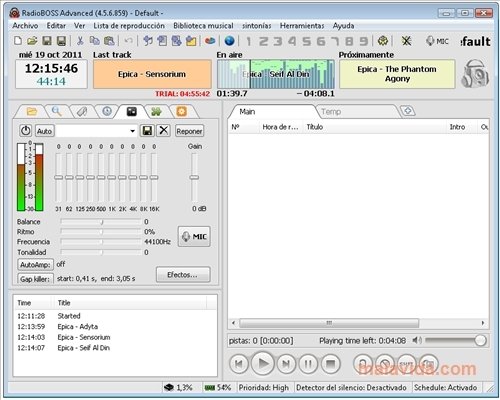Open the Herramientas menu
Image resolution: width=500 pixels, height=400 pixels.
click(302, 26)
